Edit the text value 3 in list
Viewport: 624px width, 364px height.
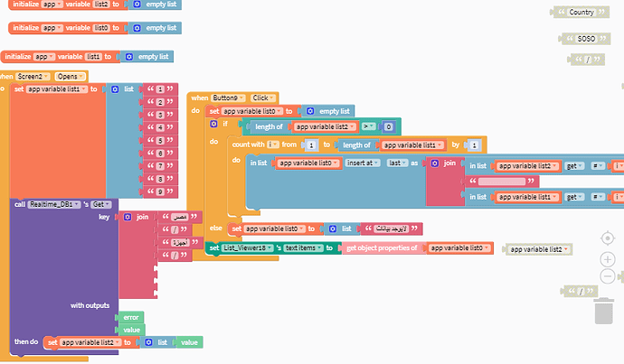[160, 115]
